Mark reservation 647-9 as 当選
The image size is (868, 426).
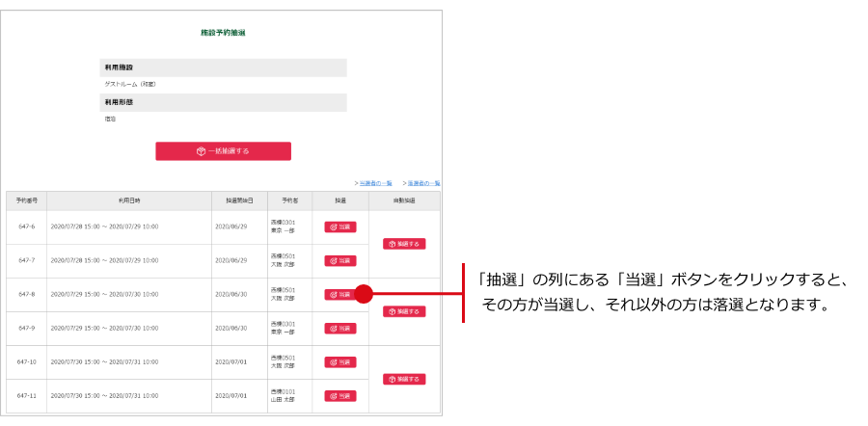pyautogui.click(x=339, y=329)
